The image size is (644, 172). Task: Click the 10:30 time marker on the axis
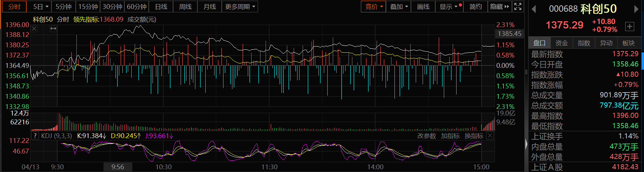pos(163,167)
